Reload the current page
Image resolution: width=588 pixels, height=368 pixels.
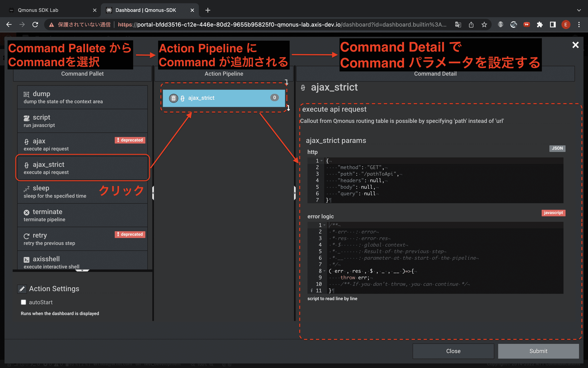coord(35,25)
